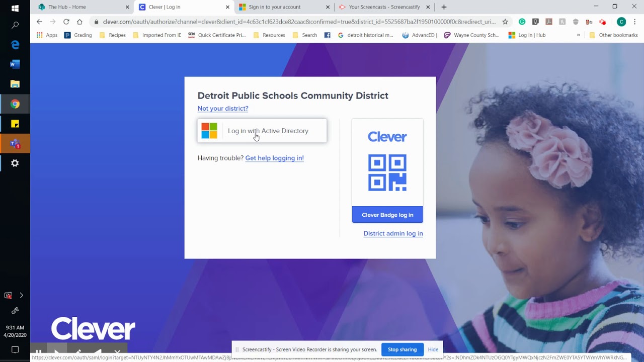Open the Windows Action Center notifications

coord(15,349)
